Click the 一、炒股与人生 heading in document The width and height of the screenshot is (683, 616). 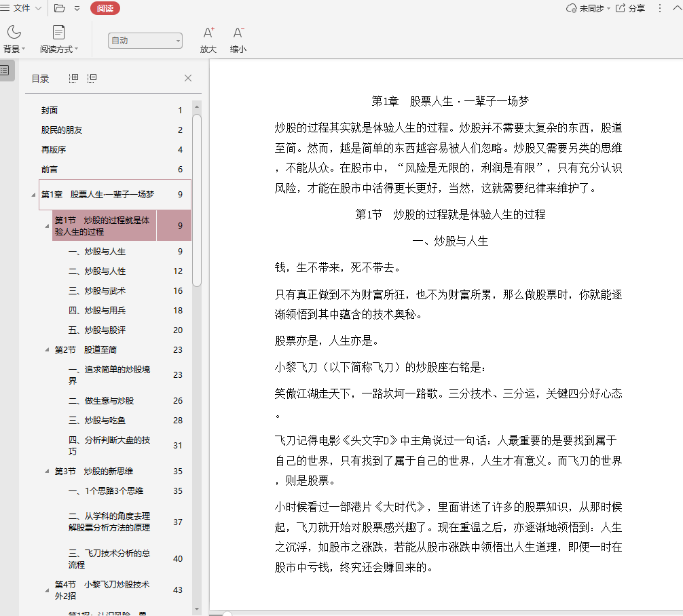coord(450,241)
